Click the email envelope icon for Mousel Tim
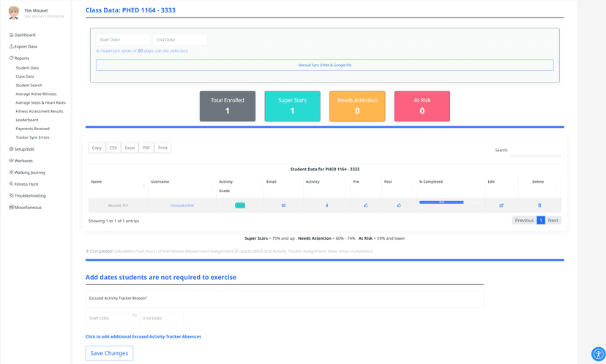606x364 pixels. coord(283,205)
